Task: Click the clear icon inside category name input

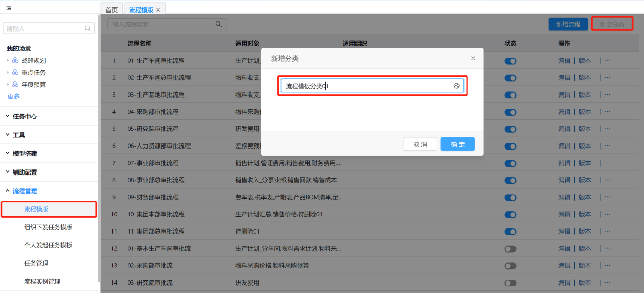Action: coord(456,86)
